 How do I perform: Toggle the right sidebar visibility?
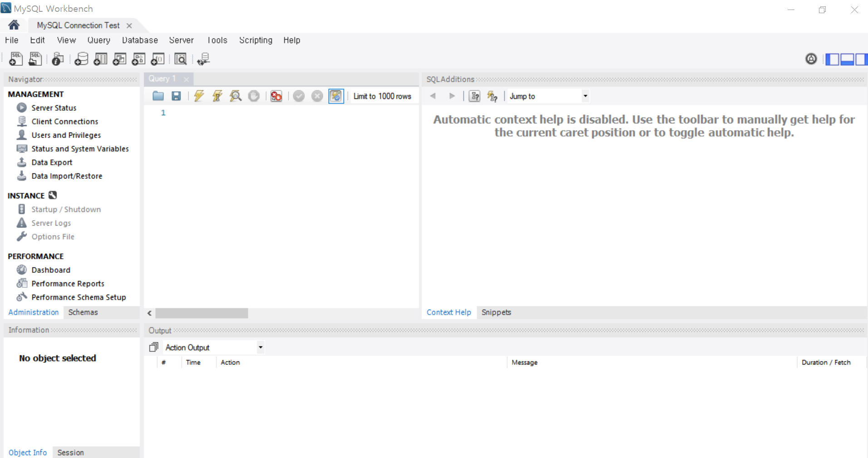861,59
